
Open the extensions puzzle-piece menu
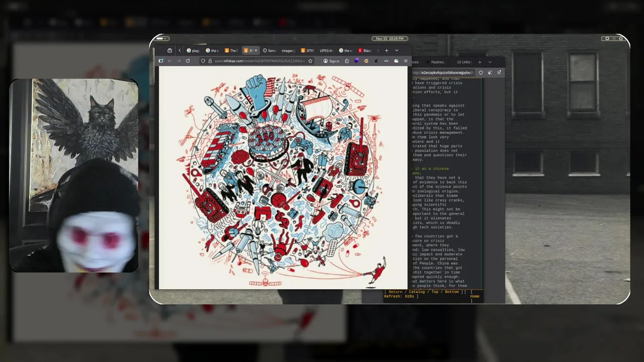347,61
